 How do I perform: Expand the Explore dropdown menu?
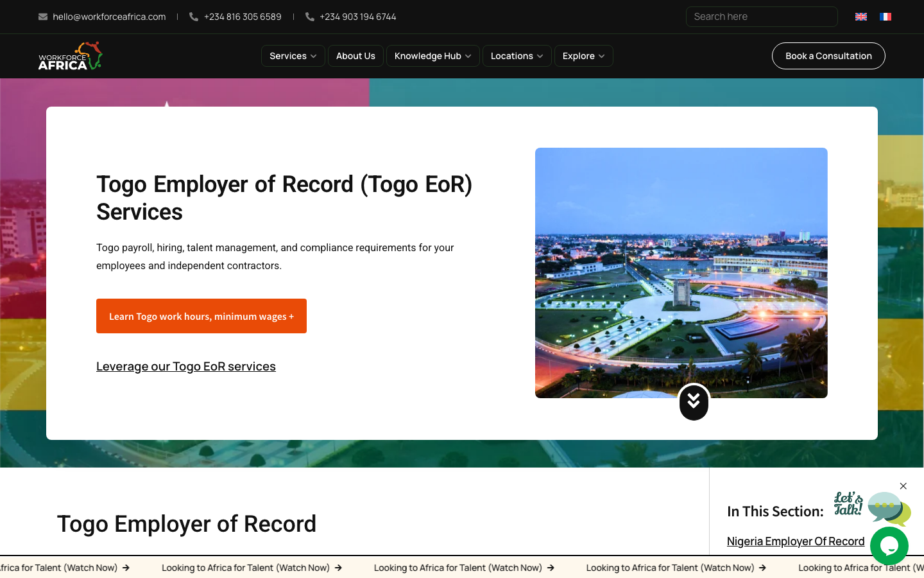(584, 56)
